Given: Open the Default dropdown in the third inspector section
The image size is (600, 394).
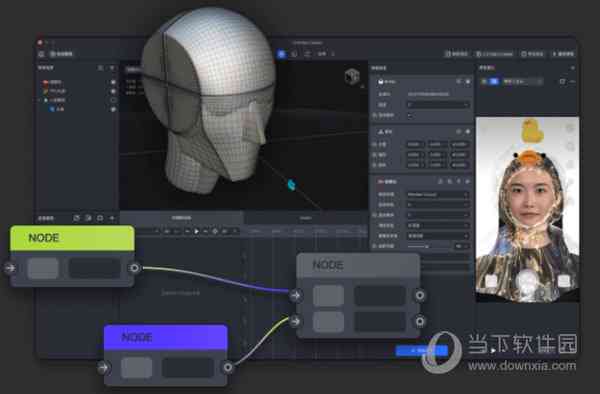Looking at the screenshot, I should pyautogui.click(x=438, y=195).
